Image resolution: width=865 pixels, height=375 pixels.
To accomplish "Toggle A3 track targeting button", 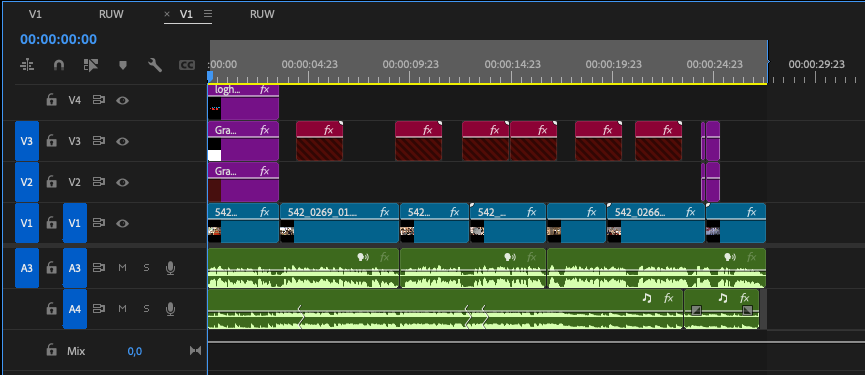I will tap(74, 268).
